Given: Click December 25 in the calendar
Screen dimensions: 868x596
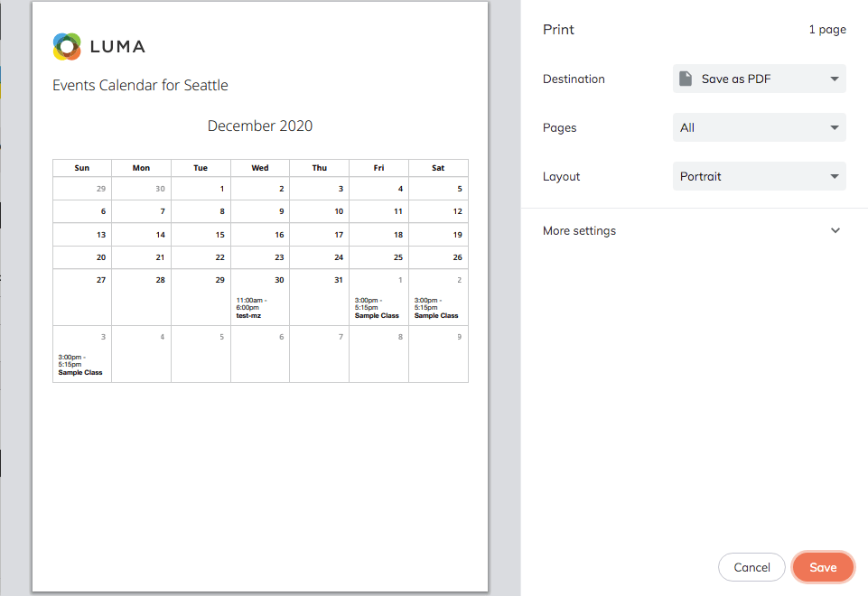Looking at the screenshot, I should click(x=398, y=257).
